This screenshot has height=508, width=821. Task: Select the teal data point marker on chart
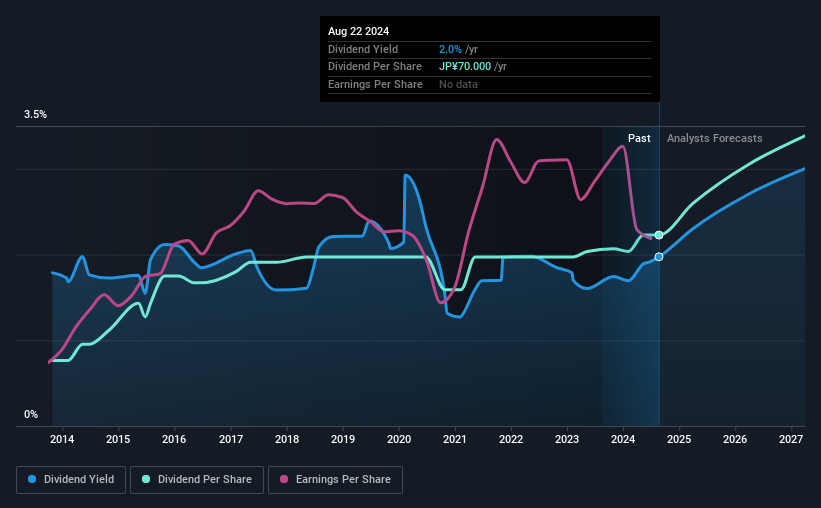point(659,235)
